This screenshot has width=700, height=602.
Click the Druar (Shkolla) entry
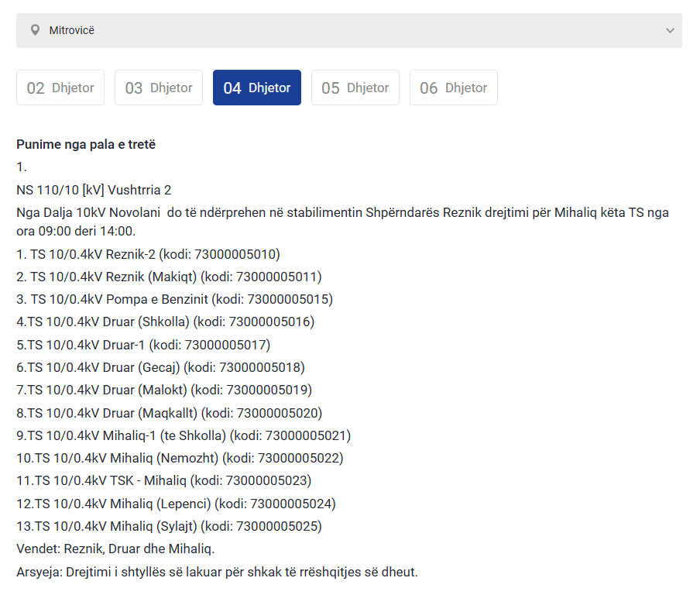(x=165, y=322)
